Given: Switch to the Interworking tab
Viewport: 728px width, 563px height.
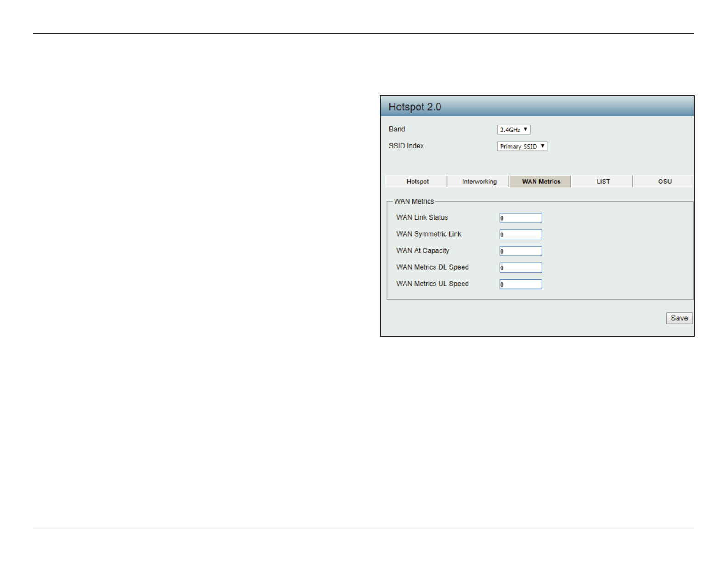Looking at the screenshot, I should [x=479, y=182].
